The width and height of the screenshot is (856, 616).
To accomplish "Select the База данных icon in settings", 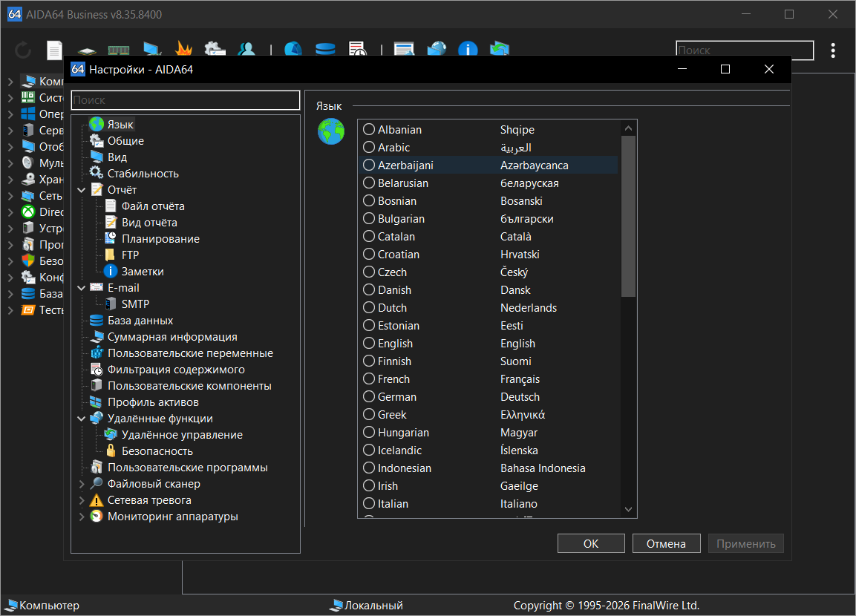I will click(x=97, y=321).
